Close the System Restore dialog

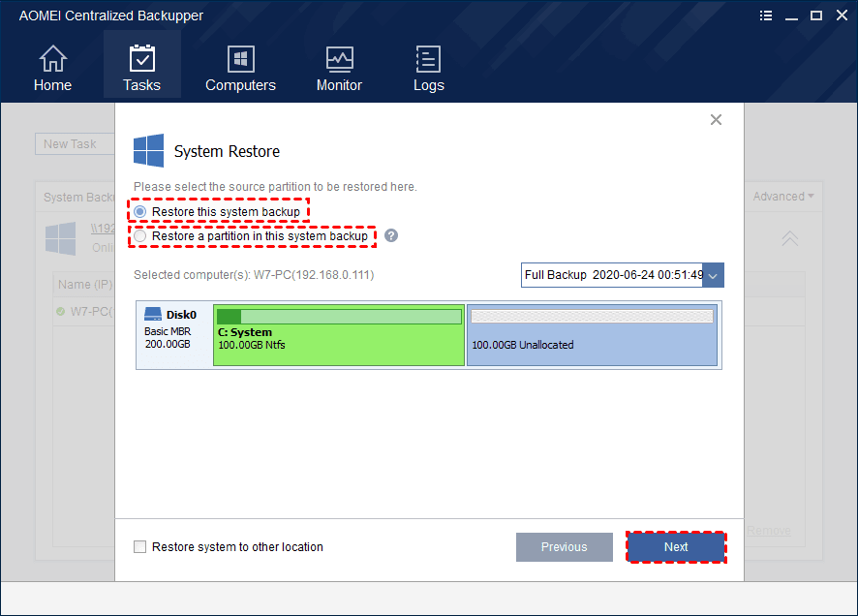click(x=716, y=120)
